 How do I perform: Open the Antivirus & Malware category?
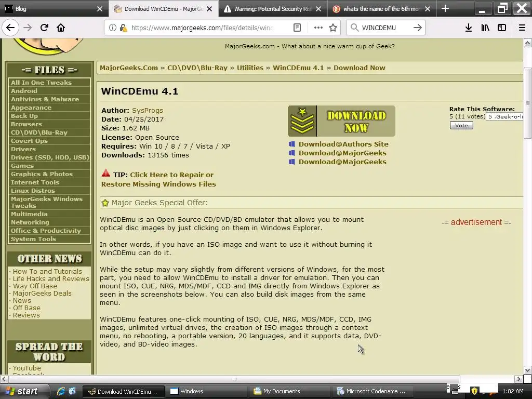pos(45,99)
